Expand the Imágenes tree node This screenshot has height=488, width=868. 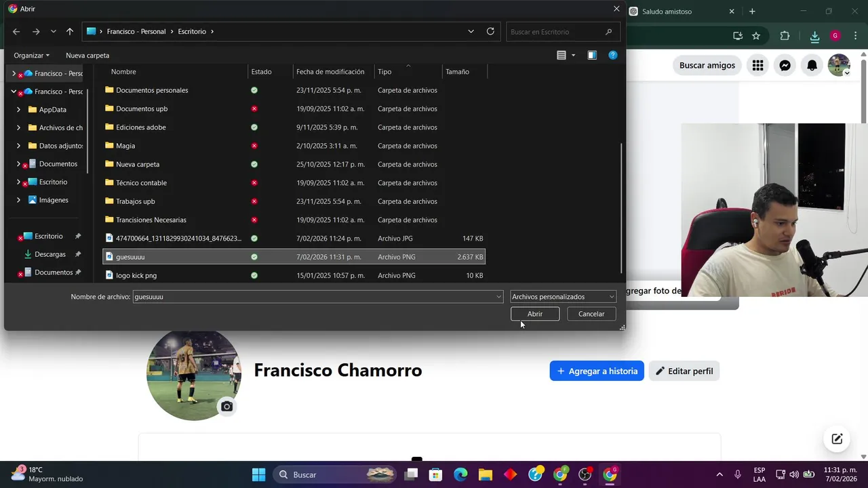(x=18, y=200)
